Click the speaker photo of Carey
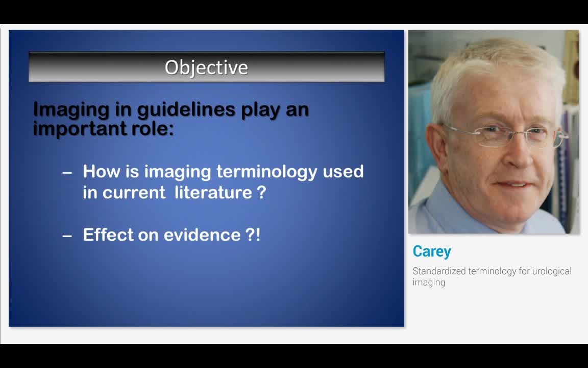 click(493, 130)
